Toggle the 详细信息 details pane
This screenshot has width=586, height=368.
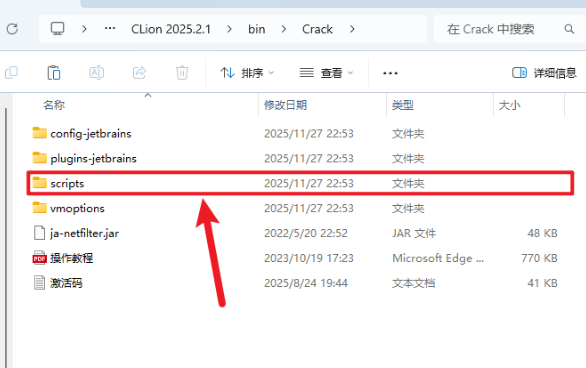pyautogui.click(x=544, y=73)
